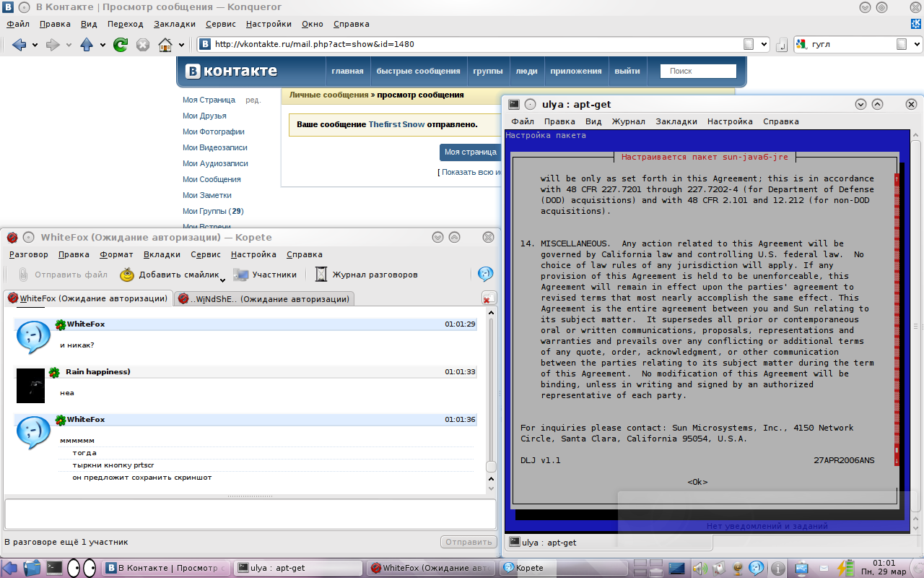The image size is (924, 578).
Task: Open the Закладки menu in Konqueror
Action: [175, 24]
